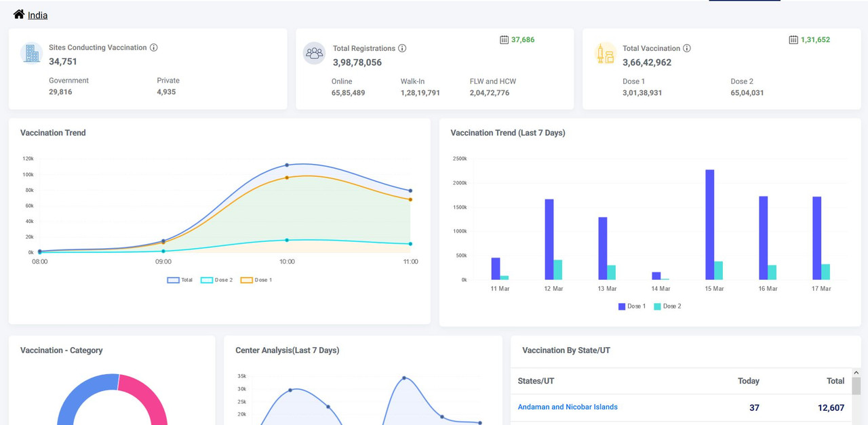Click sites count 34,751
This screenshot has width=868, height=425.
click(x=63, y=62)
